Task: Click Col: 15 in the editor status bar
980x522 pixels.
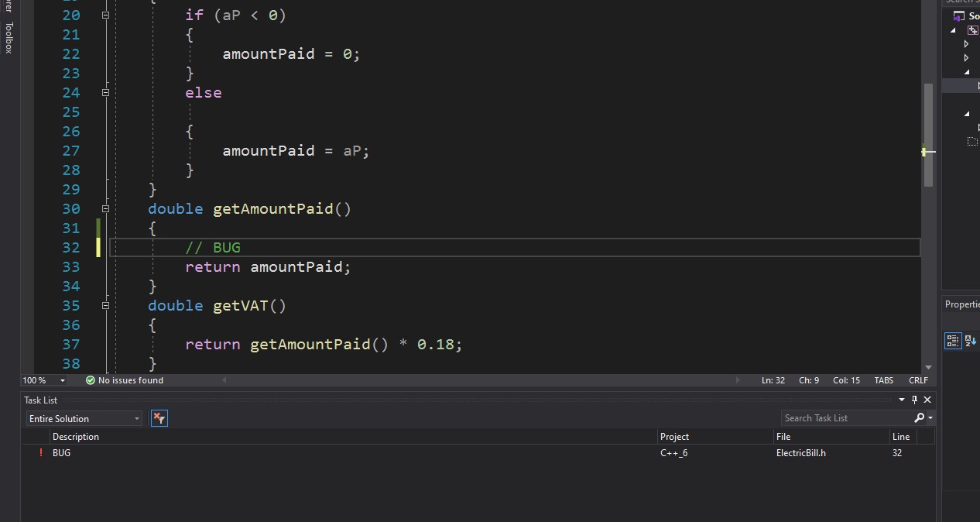Action: click(x=846, y=380)
